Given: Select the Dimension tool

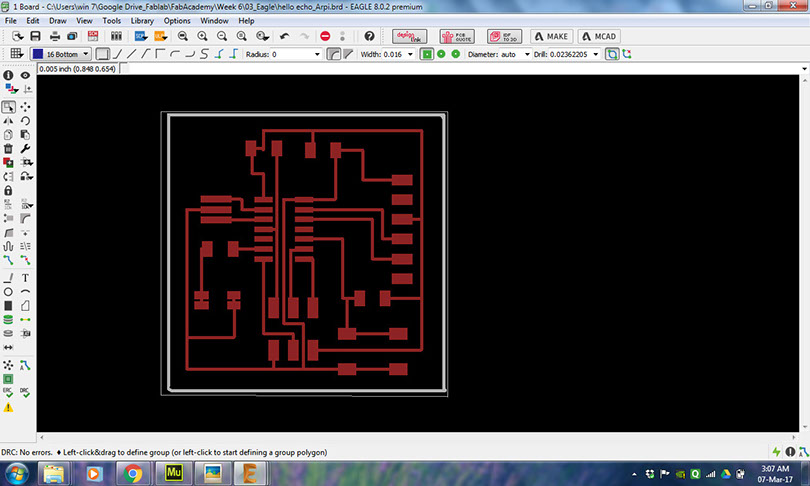Looking at the screenshot, I should pyautogui.click(x=8, y=347).
